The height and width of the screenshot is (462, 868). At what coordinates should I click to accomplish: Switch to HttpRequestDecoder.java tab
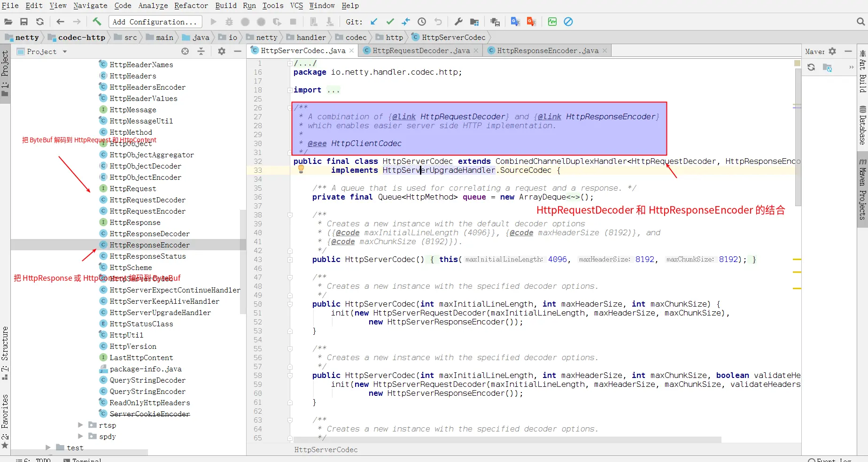[x=421, y=51]
